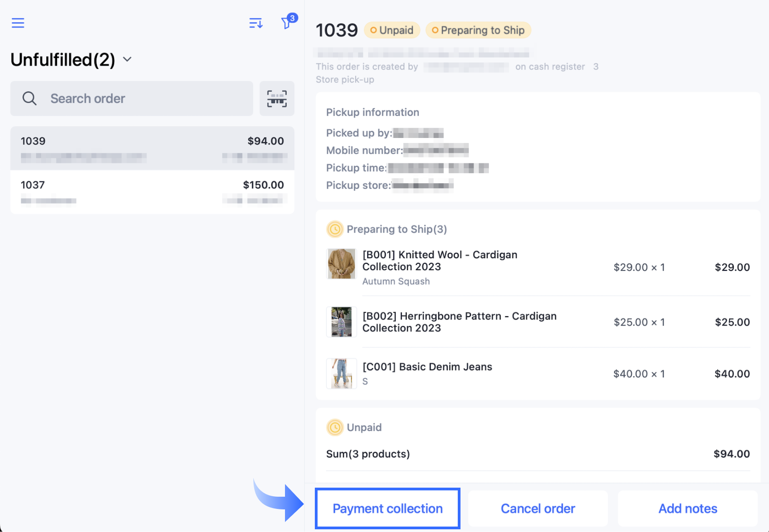Open the Herringbone Pattern cardigan thumbnail
This screenshot has width=769, height=532.
click(x=342, y=322)
